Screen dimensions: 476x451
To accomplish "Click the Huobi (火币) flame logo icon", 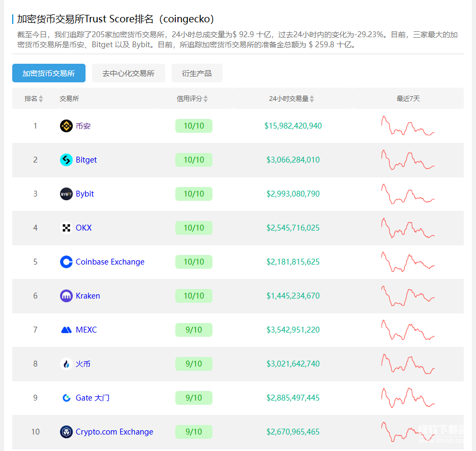I will point(66,364).
